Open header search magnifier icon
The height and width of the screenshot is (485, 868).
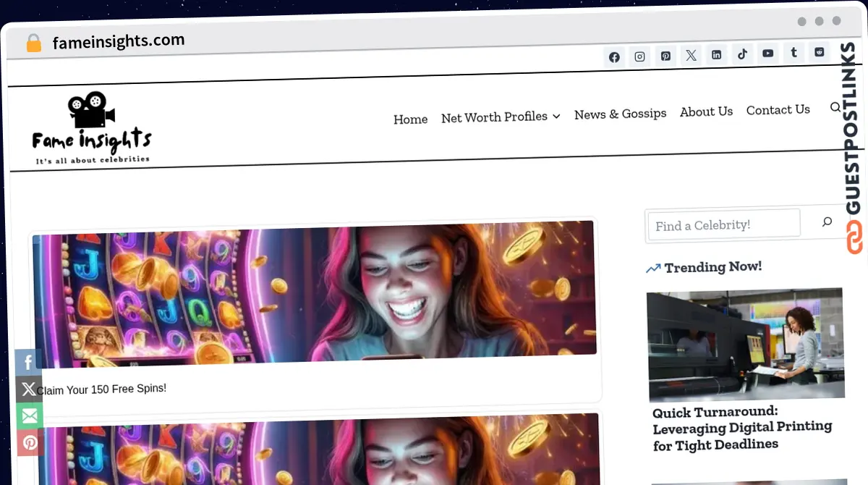tap(835, 107)
